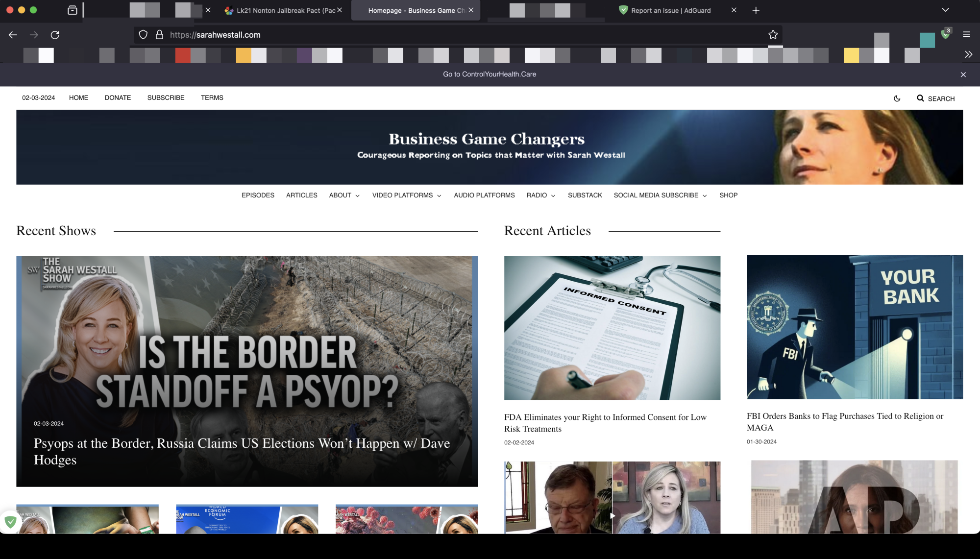Viewport: 980px width, 559px height.
Task: Show more bookmarks overflow chevrons
Action: 968,54
